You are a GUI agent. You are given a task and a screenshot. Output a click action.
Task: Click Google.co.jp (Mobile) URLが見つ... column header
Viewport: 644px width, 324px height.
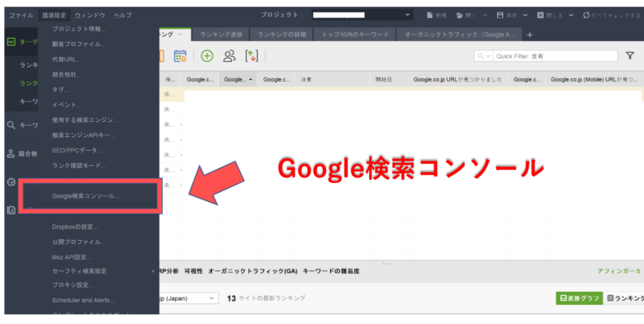click(594, 80)
